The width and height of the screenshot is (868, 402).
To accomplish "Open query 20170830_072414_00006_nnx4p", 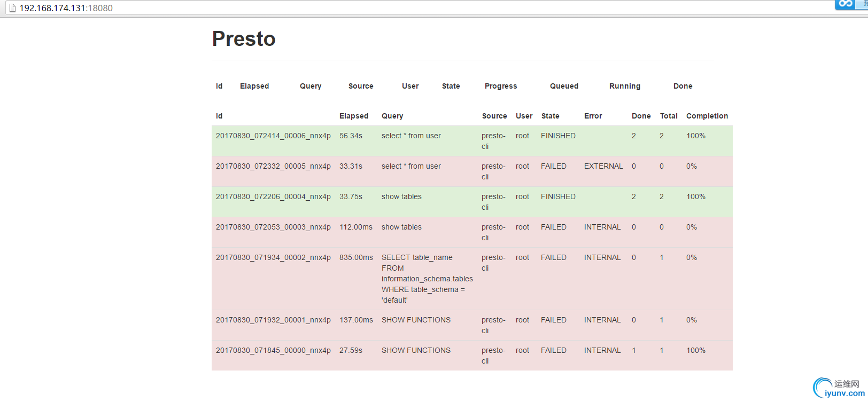I will [x=273, y=136].
